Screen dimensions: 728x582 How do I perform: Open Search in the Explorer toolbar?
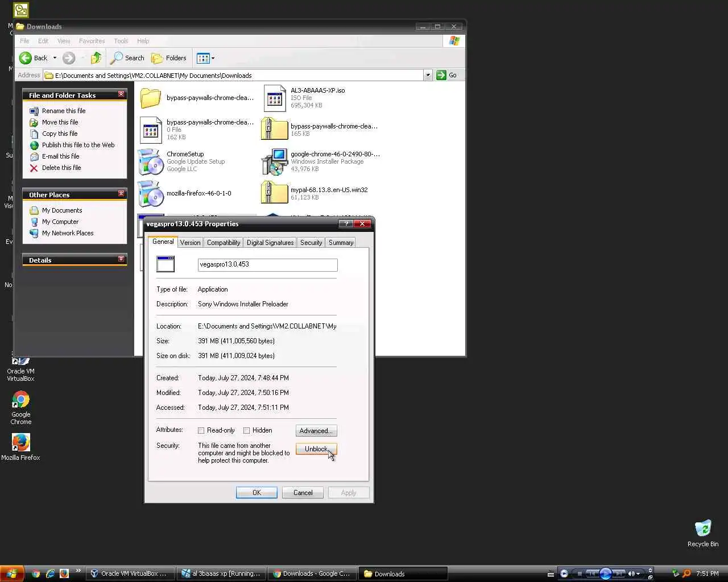click(127, 58)
